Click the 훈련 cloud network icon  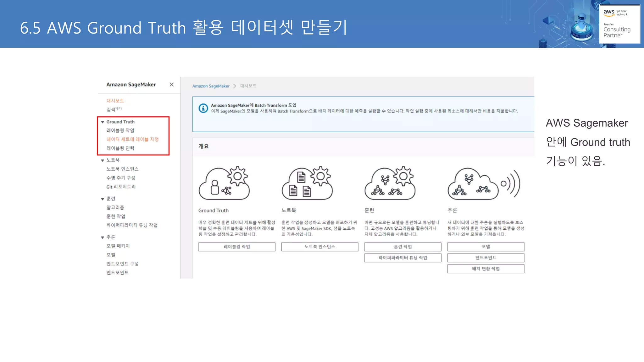point(390,183)
